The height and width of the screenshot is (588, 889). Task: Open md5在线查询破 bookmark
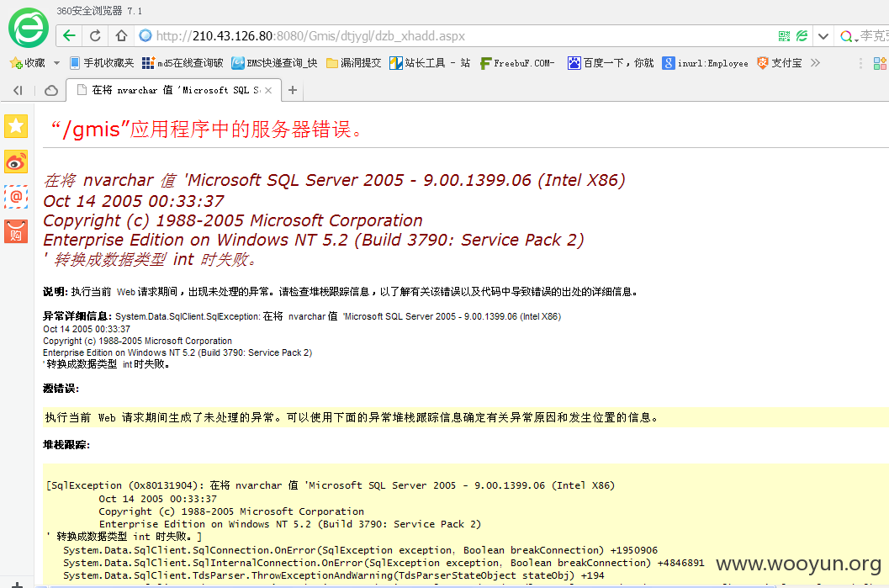183,63
